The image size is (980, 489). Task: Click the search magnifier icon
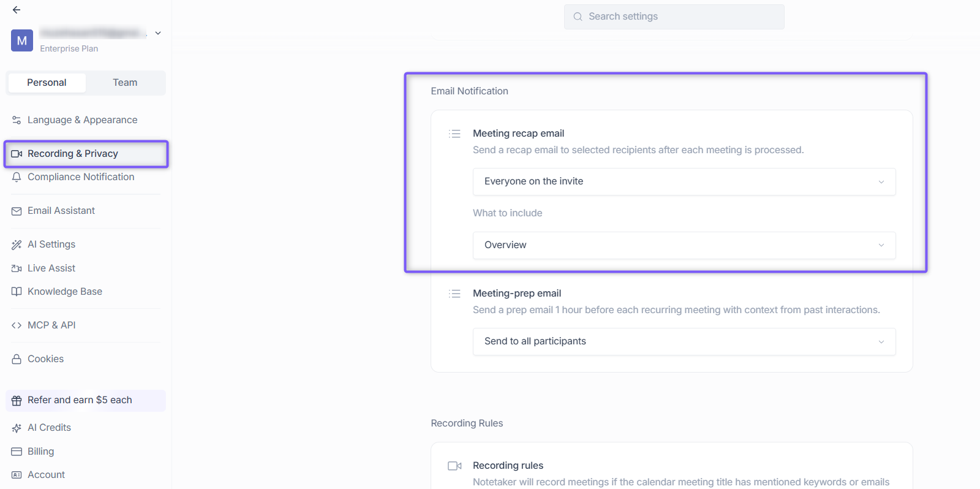pos(578,17)
